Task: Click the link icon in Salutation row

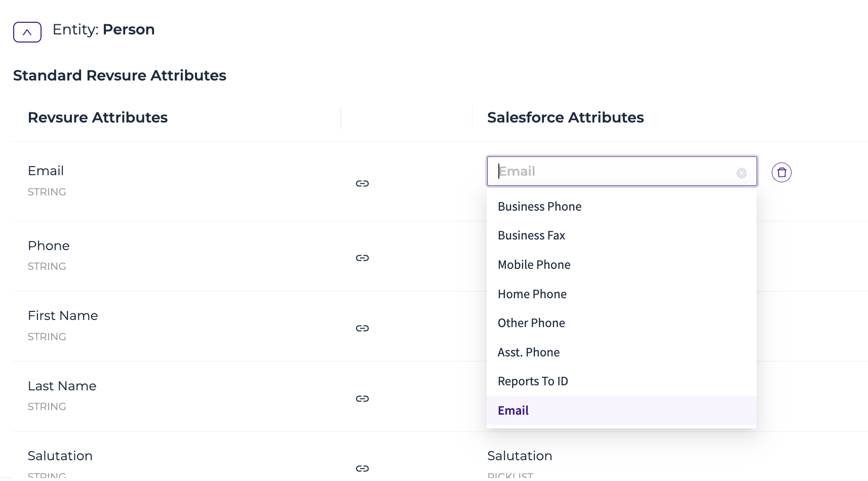Action: click(362, 468)
